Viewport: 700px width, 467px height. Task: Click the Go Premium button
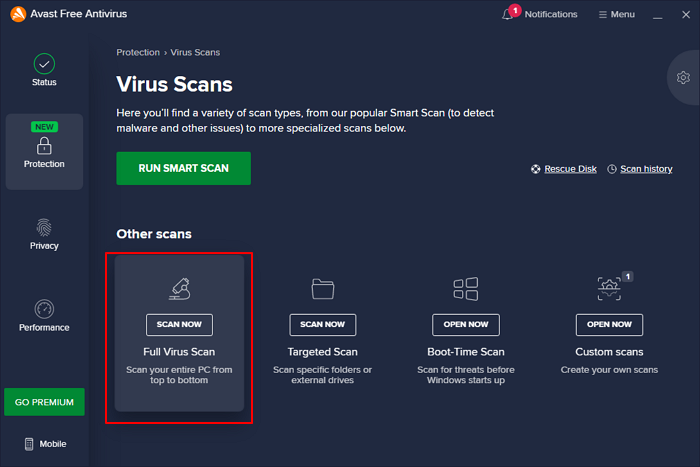pos(44,402)
